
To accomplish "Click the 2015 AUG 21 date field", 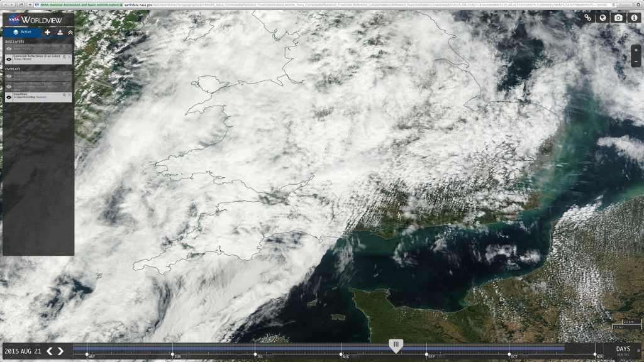I will (23, 351).
